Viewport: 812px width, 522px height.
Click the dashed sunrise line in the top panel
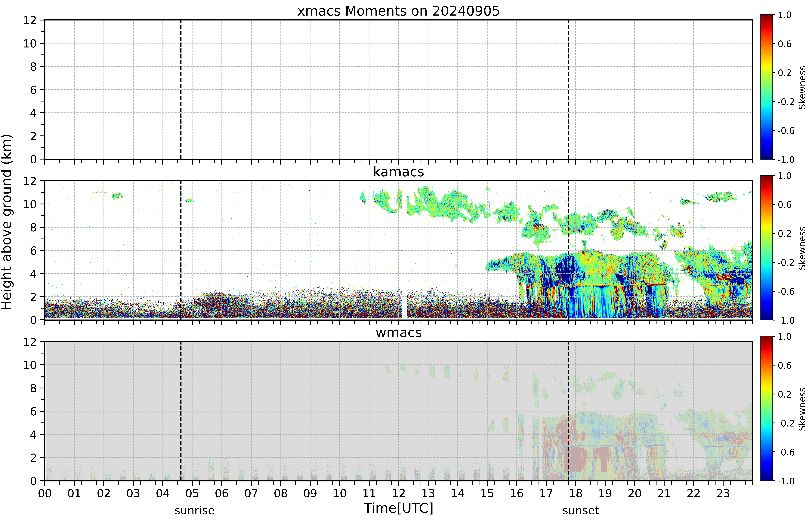[x=181, y=90]
